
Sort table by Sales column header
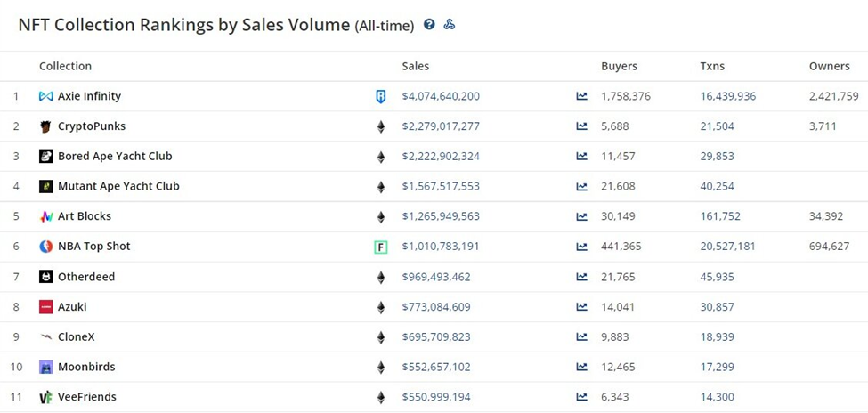coord(415,66)
